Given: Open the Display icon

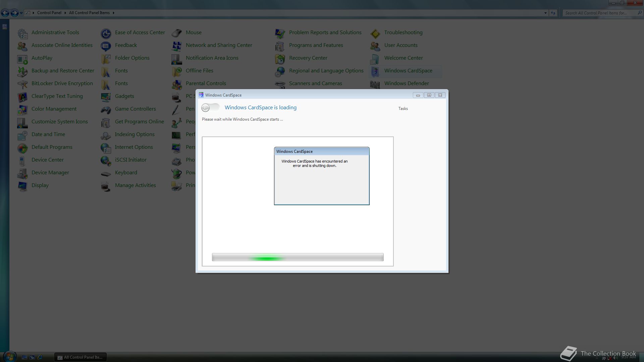Looking at the screenshot, I should coord(22,186).
